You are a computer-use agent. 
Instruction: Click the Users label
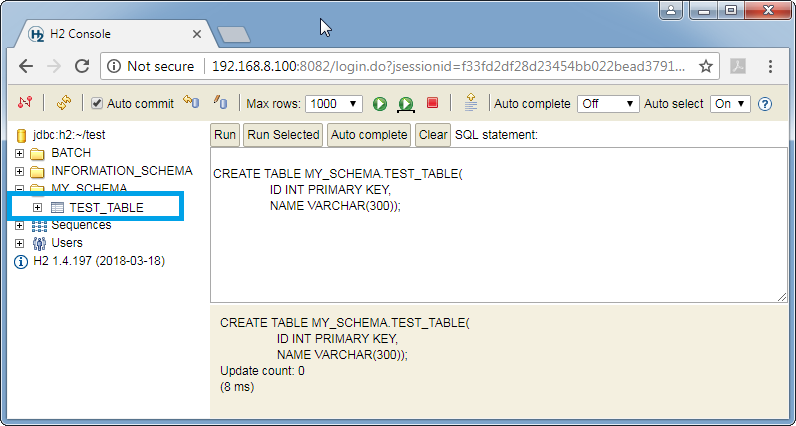click(67, 243)
